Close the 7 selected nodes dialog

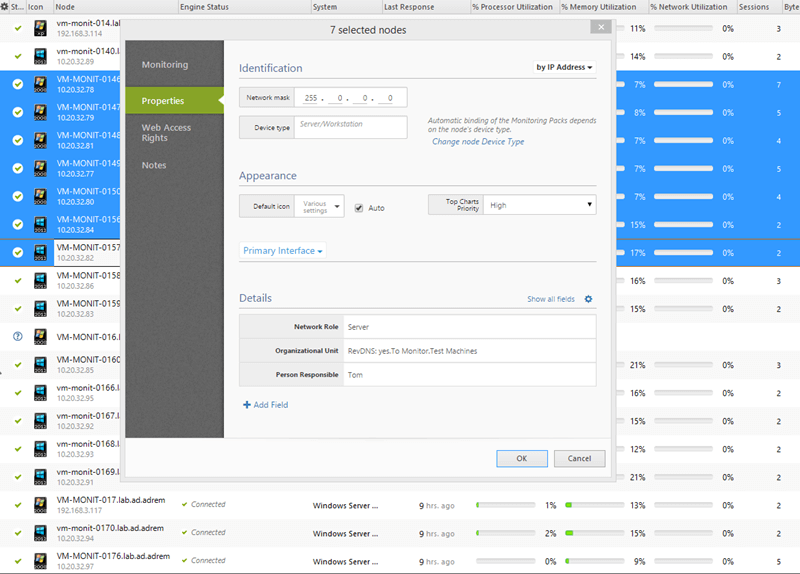[596, 30]
